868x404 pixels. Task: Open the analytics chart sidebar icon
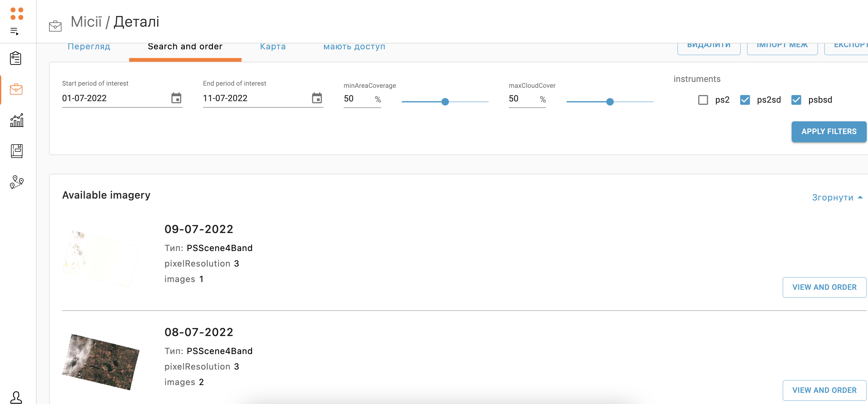pyautogui.click(x=16, y=120)
